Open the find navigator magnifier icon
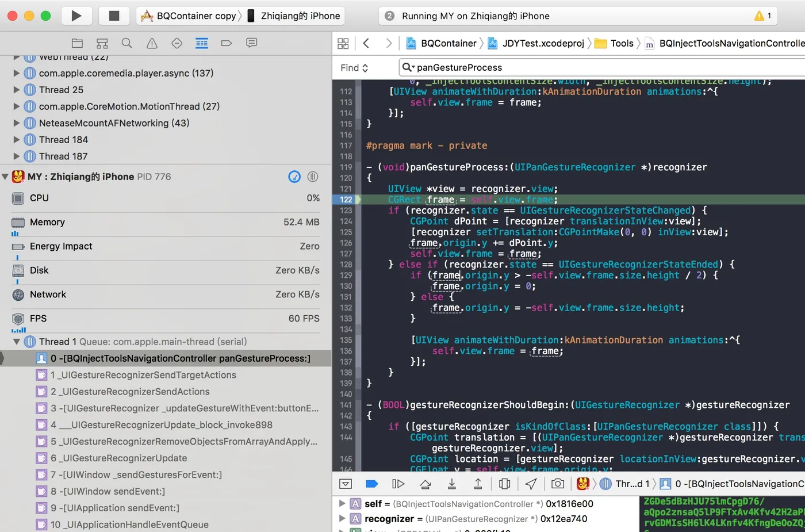 127,43
